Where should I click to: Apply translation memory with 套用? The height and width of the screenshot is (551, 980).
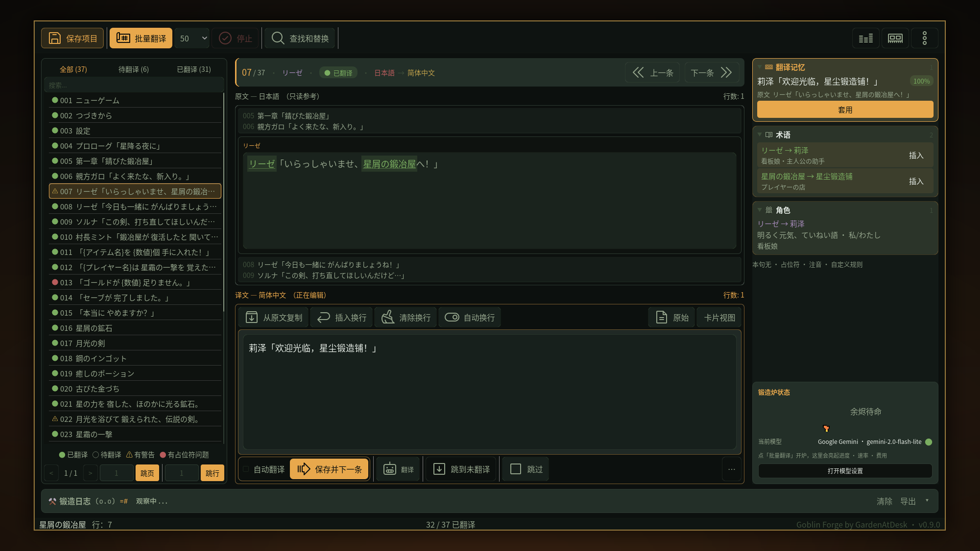point(845,110)
